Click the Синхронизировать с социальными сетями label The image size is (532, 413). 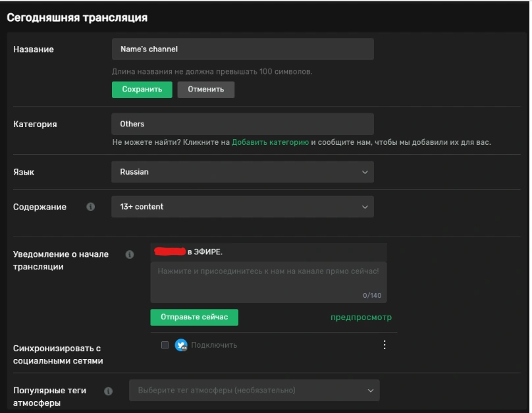click(x=57, y=354)
